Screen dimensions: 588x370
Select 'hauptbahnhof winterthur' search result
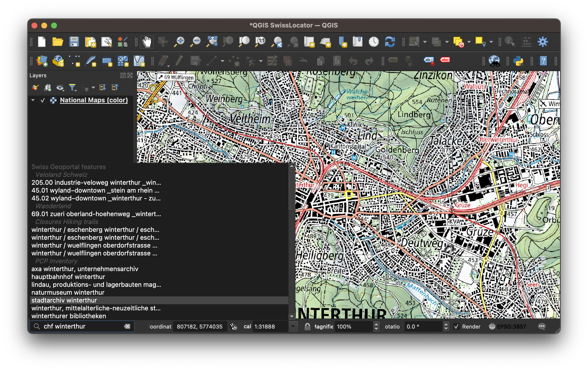click(x=68, y=277)
